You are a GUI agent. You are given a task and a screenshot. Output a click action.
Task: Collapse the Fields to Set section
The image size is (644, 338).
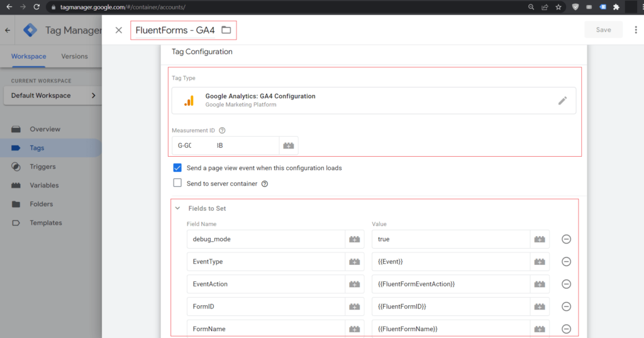pos(177,208)
